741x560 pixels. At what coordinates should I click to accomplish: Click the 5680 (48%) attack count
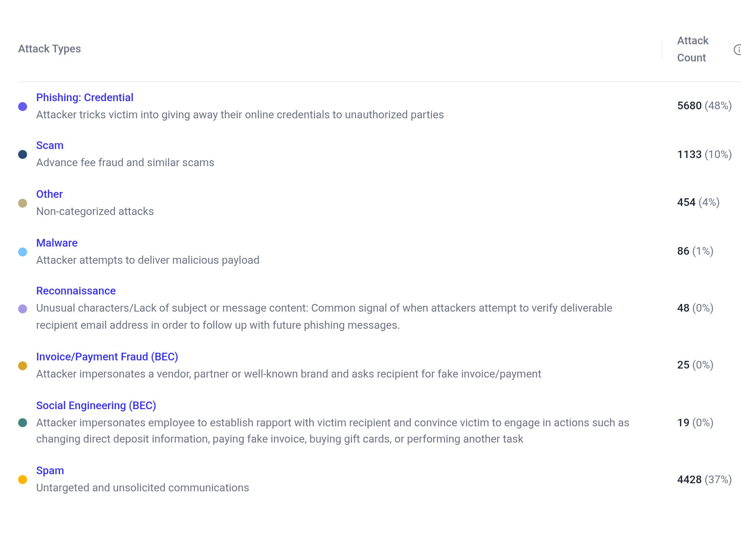pos(704,106)
